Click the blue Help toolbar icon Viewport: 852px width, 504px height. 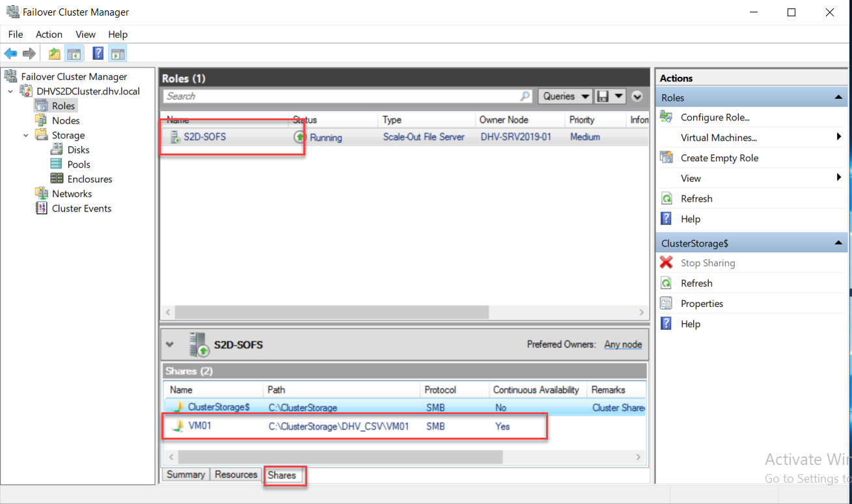98,54
